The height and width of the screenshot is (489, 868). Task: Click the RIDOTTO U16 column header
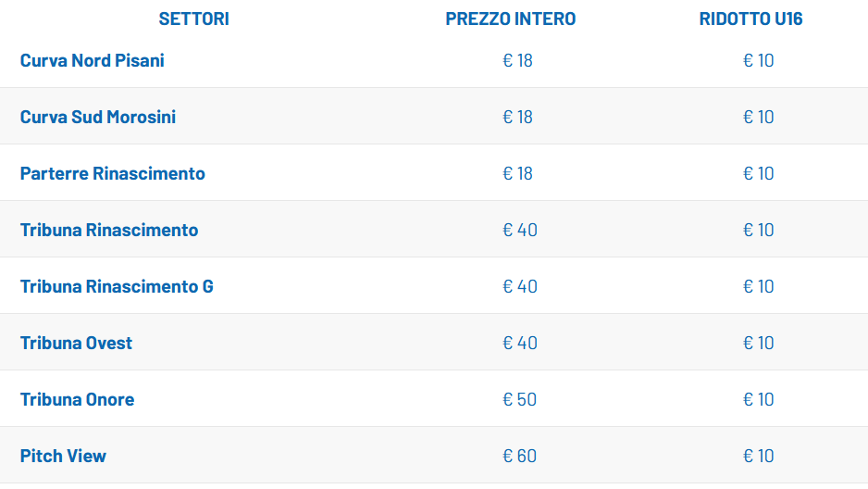750,19
